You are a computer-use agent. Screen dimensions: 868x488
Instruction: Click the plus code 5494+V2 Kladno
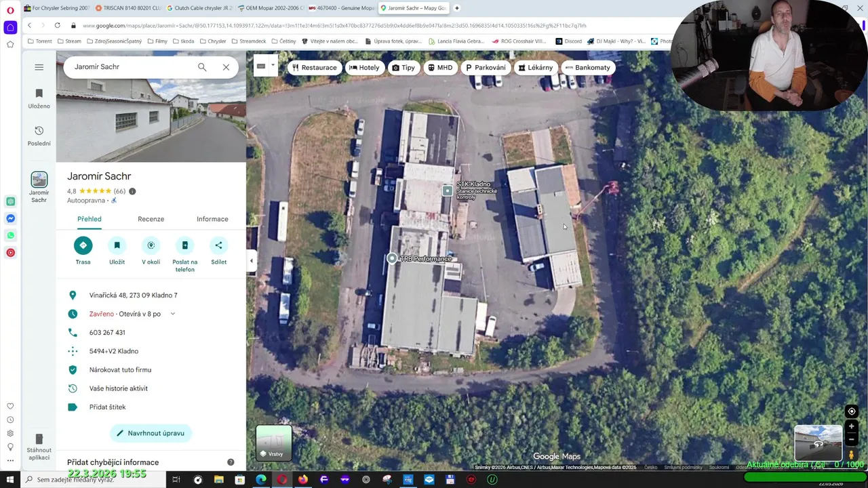[114, 351]
